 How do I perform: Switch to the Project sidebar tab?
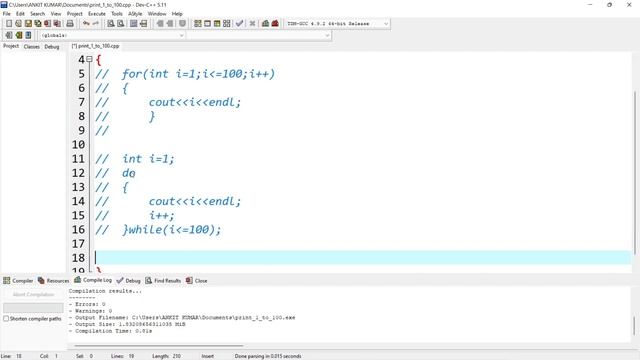coord(11,46)
